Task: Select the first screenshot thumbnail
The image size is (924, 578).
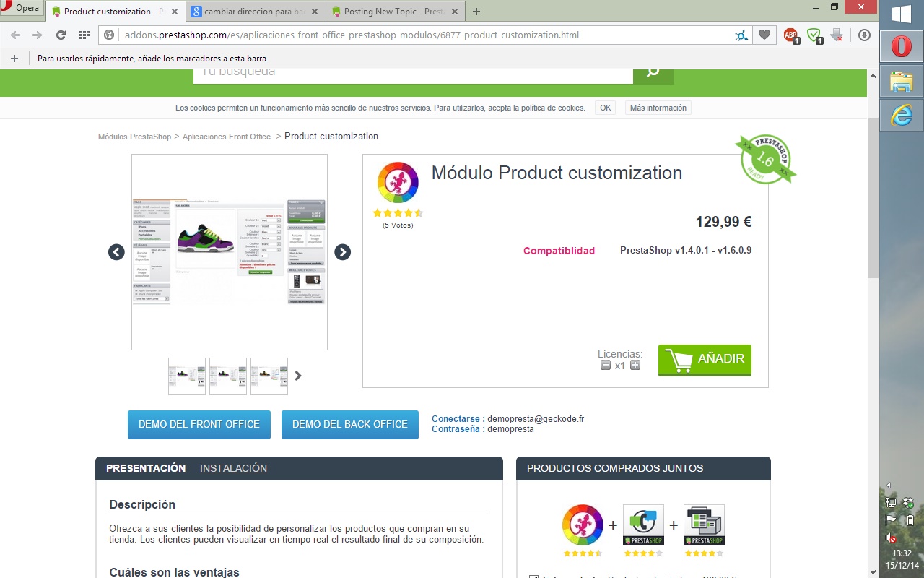Action: coord(187,376)
